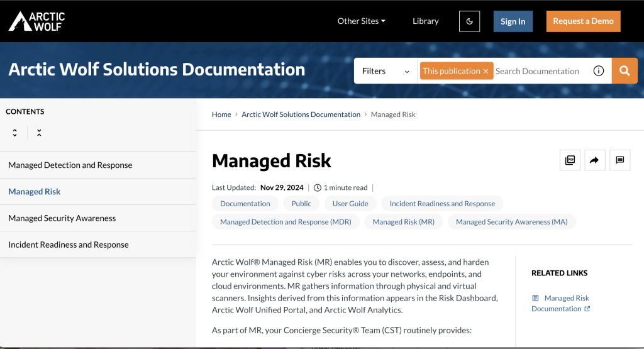Click the Managed Risk breadcrumb text
The image size is (644, 349).
tap(393, 114)
